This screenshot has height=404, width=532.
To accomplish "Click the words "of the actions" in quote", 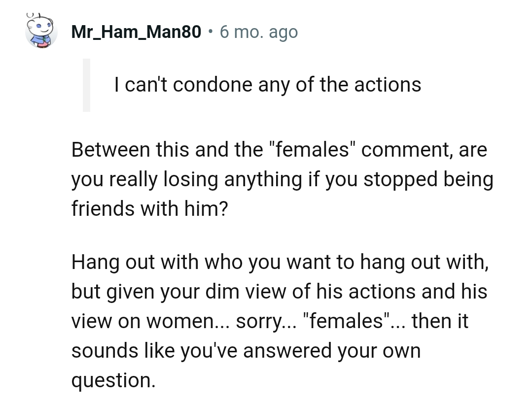I will tap(358, 85).
